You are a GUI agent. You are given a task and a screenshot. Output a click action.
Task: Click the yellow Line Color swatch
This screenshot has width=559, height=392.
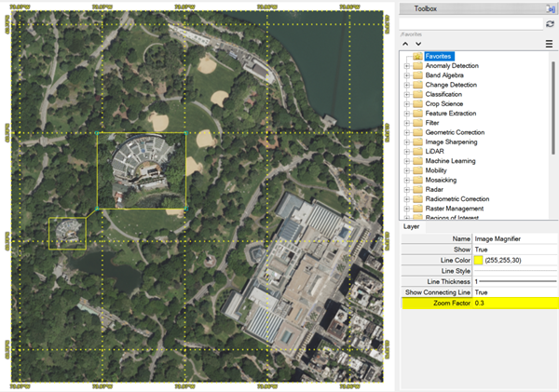pyautogui.click(x=479, y=260)
